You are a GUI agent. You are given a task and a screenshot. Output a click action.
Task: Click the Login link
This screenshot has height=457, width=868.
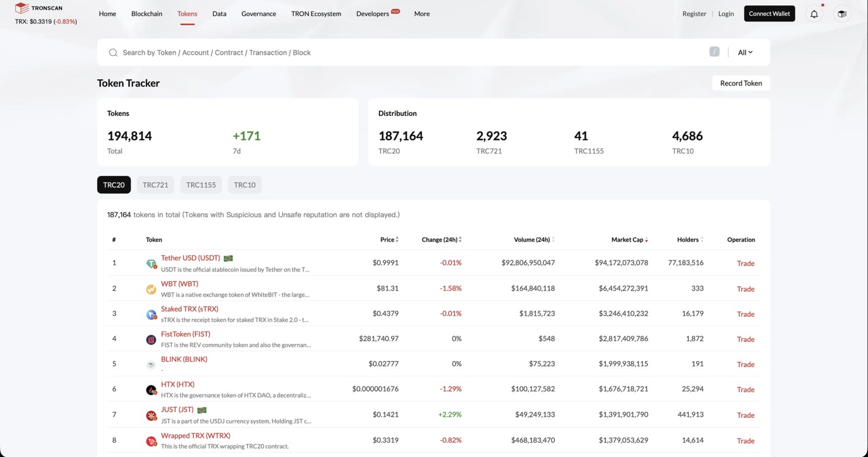click(x=726, y=14)
